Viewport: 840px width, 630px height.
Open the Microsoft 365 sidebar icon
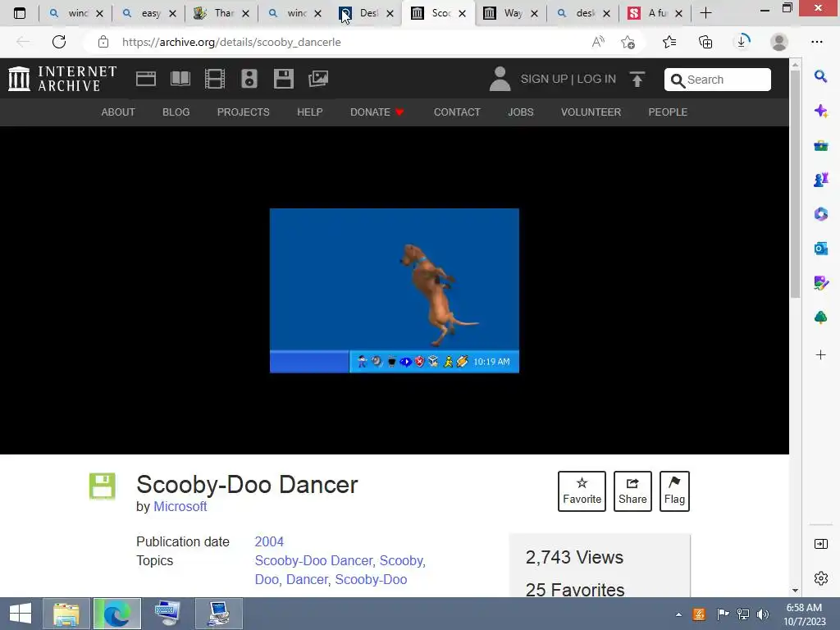tap(820, 214)
